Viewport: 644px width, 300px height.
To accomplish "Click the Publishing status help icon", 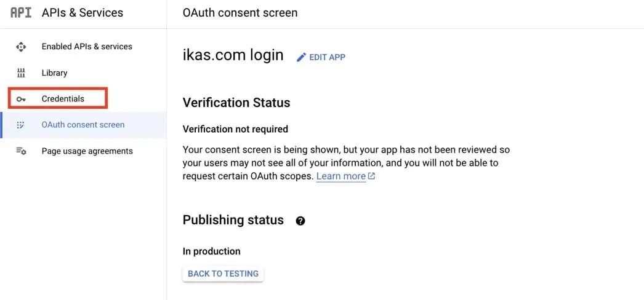I will (300, 221).
